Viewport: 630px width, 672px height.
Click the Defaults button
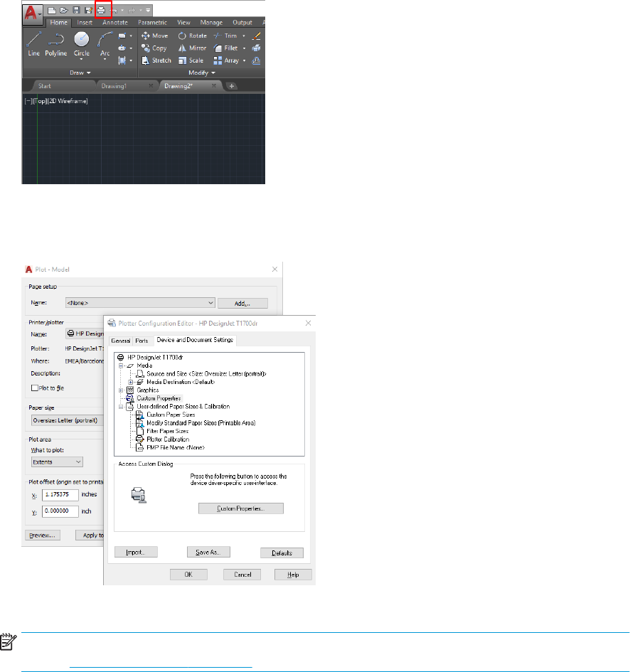tap(282, 553)
